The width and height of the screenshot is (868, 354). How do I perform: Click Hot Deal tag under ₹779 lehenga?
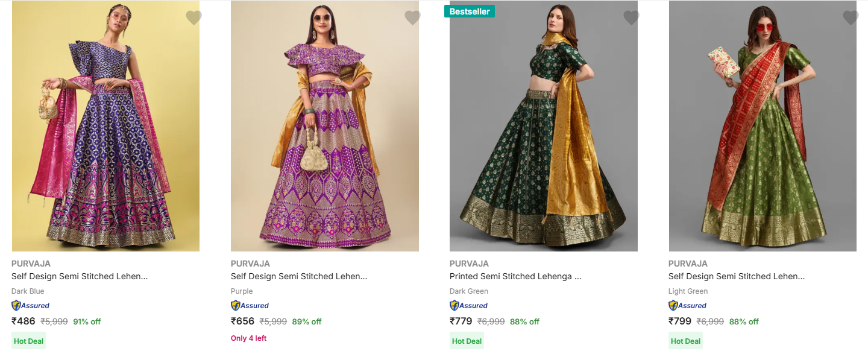click(467, 341)
